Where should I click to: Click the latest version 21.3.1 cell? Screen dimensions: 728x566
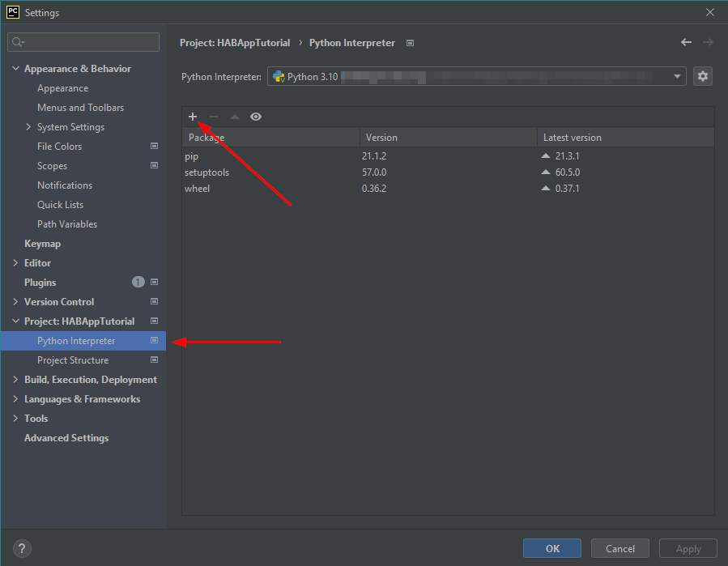[x=568, y=156]
